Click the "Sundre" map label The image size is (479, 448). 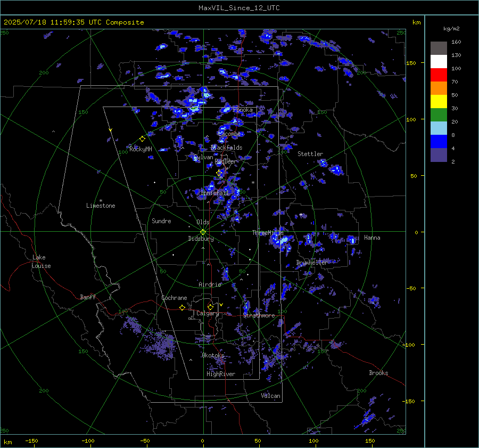pyautogui.click(x=161, y=221)
